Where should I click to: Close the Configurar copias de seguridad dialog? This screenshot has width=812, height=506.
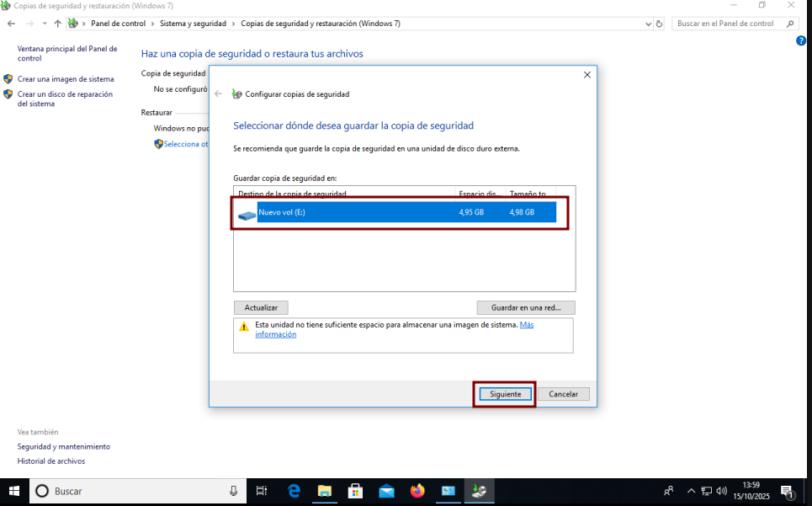click(587, 75)
